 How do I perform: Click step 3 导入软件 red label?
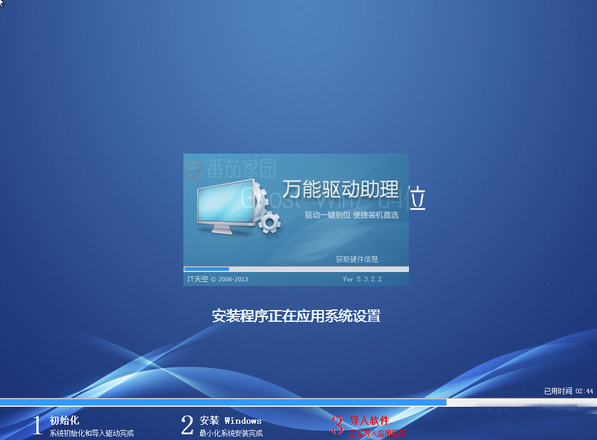pos(369,420)
